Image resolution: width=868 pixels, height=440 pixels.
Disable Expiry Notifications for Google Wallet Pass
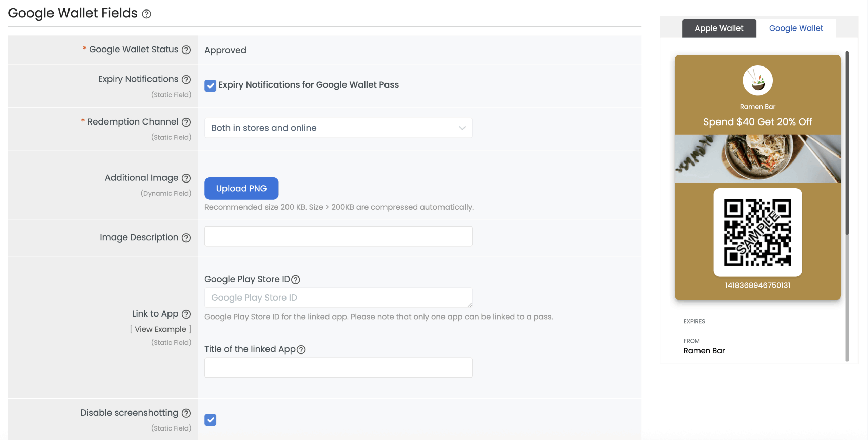coord(210,86)
